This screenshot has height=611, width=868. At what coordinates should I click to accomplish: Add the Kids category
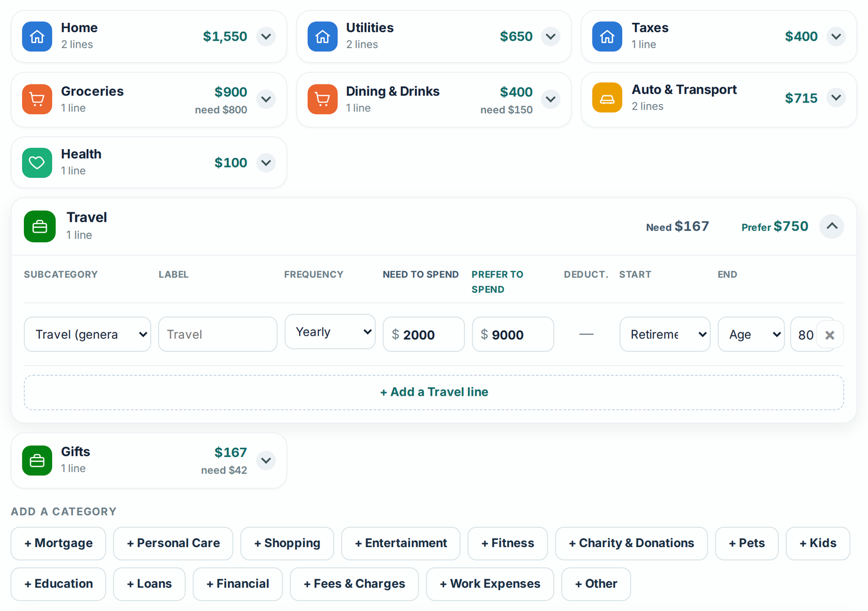tap(818, 543)
